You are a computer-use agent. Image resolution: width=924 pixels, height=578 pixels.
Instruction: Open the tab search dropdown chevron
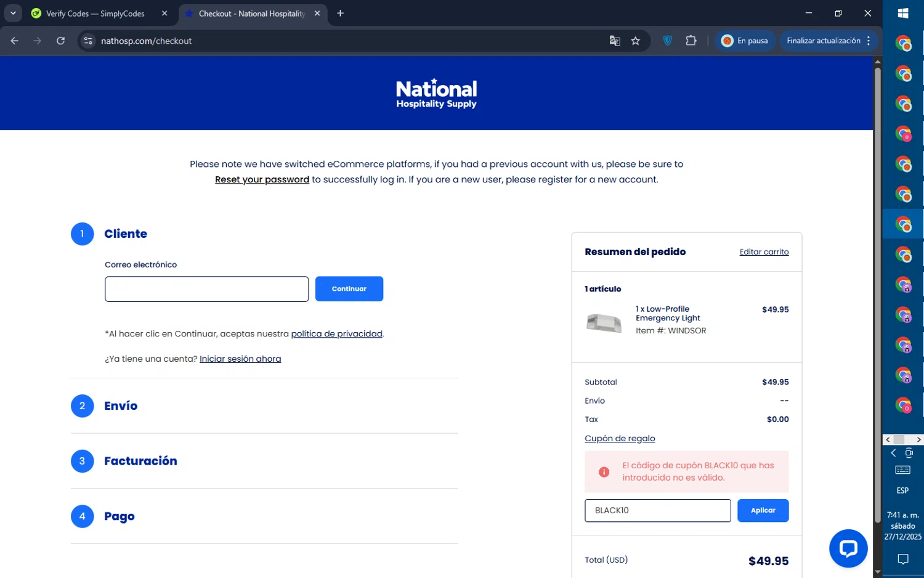coord(13,13)
